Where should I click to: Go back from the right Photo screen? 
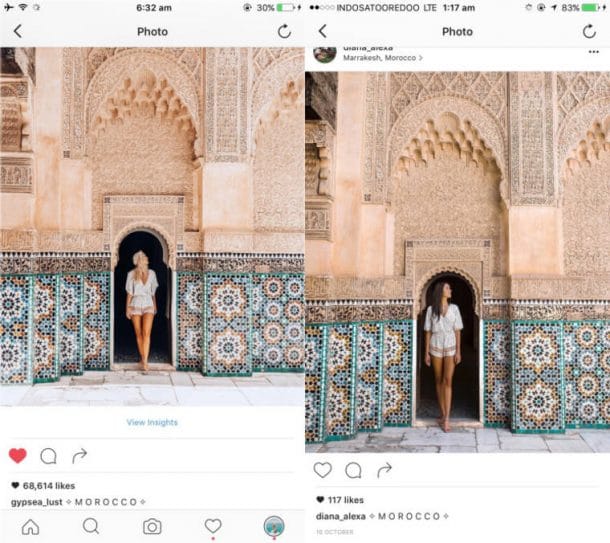[x=323, y=31]
